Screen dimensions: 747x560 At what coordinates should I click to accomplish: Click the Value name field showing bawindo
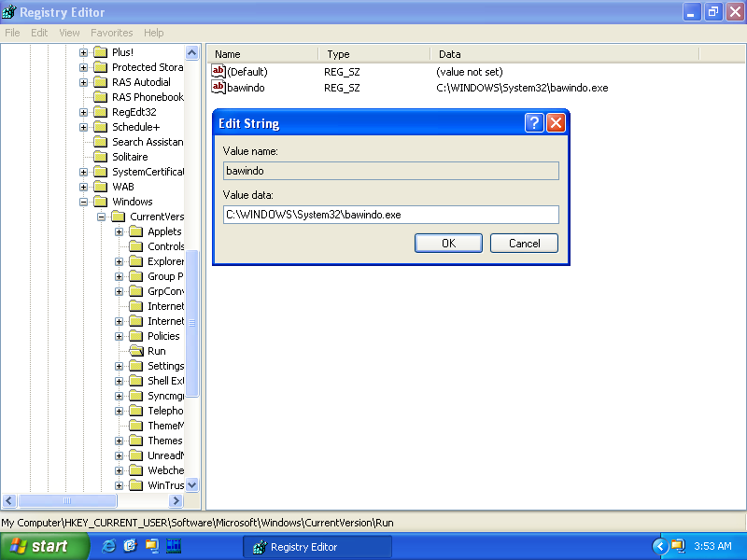tap(390, 171)
